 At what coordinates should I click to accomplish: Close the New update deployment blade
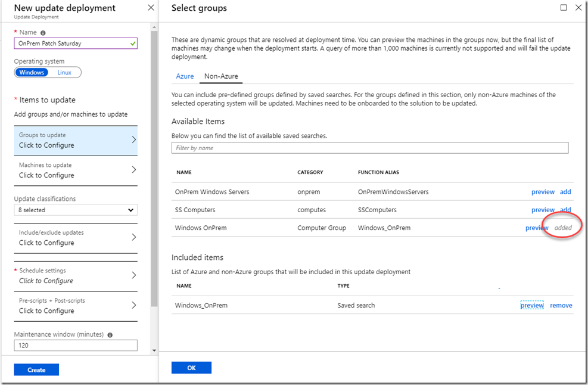[151, 8]
